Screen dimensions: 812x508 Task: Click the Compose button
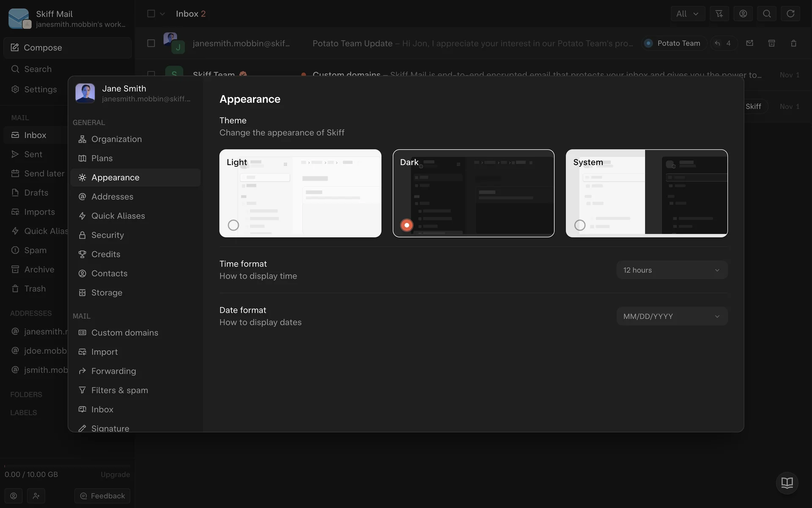68,47
